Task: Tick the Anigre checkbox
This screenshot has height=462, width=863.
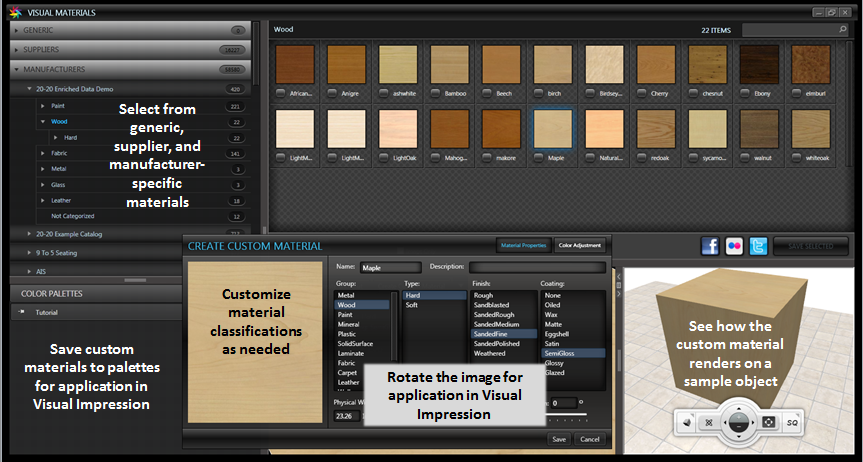Action: pos(332,93)
